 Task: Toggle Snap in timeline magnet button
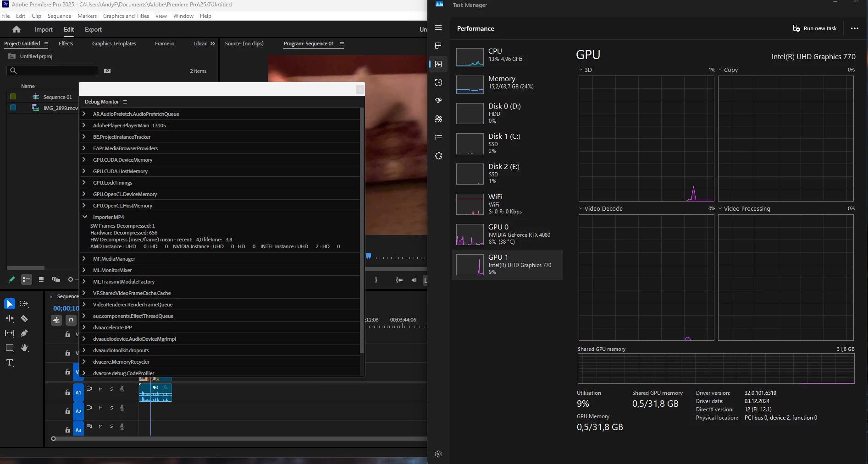click(x=71, y=320)
